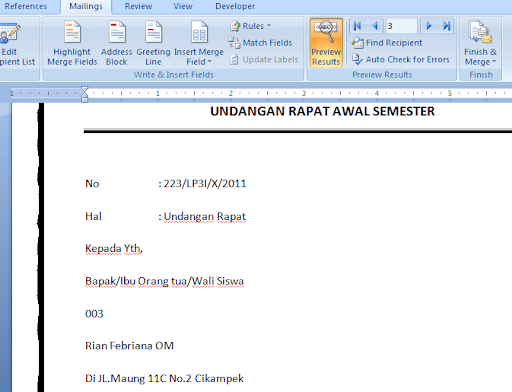Image resolution: width=512 pixels, height=392 pixels.
Task: Click the Highlight Merge Fields icon
Action: [72, 32]
